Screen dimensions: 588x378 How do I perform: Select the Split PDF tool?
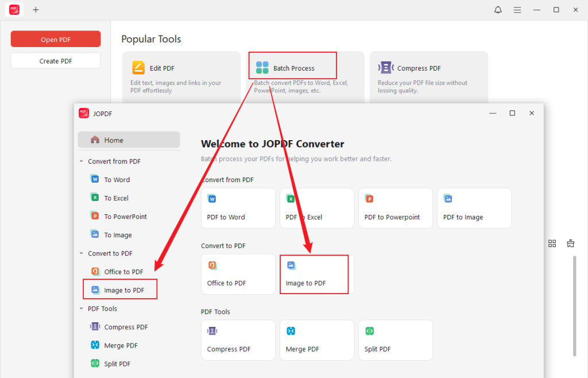395,340
